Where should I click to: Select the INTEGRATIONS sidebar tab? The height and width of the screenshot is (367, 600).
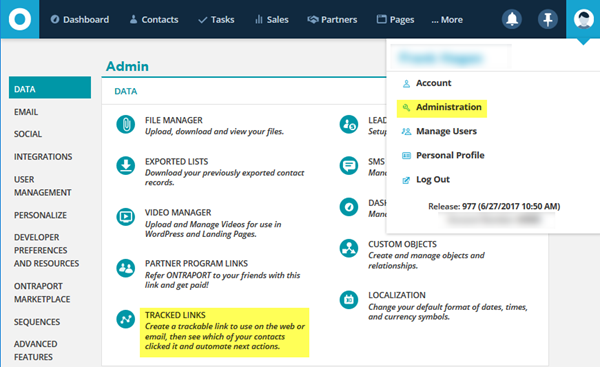(x=43, y=157)
